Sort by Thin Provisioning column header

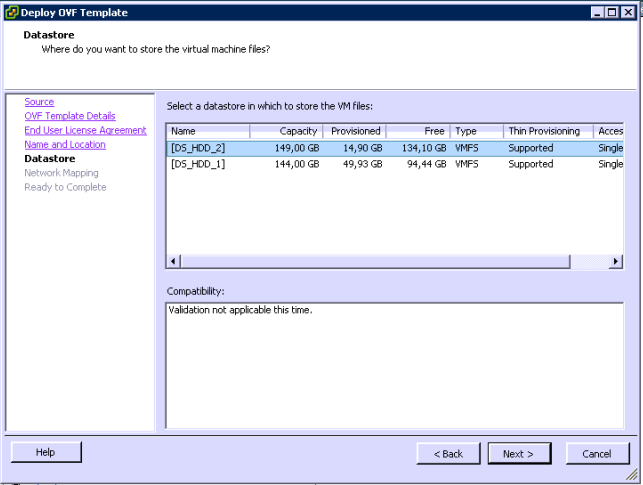[x=546, y=131]
